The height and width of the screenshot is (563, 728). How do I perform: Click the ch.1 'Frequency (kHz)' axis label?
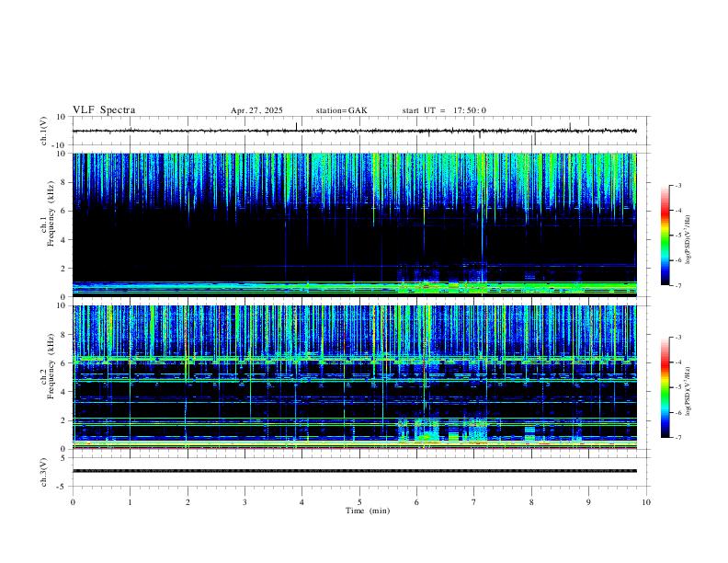point(51,213)
